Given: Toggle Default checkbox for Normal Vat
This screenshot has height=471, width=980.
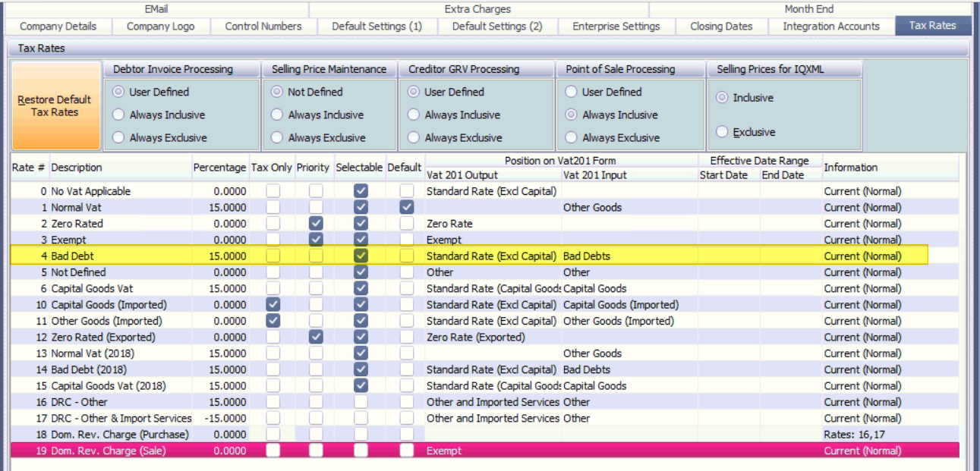Looking at the screenshot, I should (407, 207).
